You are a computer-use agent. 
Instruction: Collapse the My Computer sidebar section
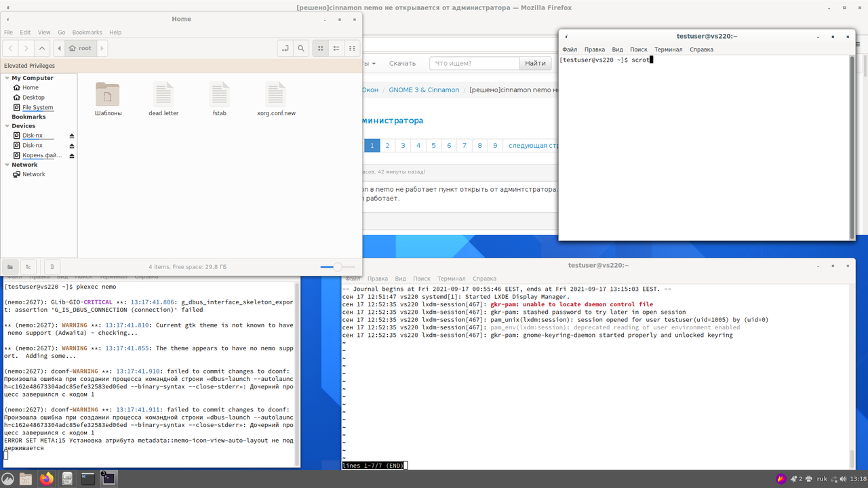coord(7,78)
